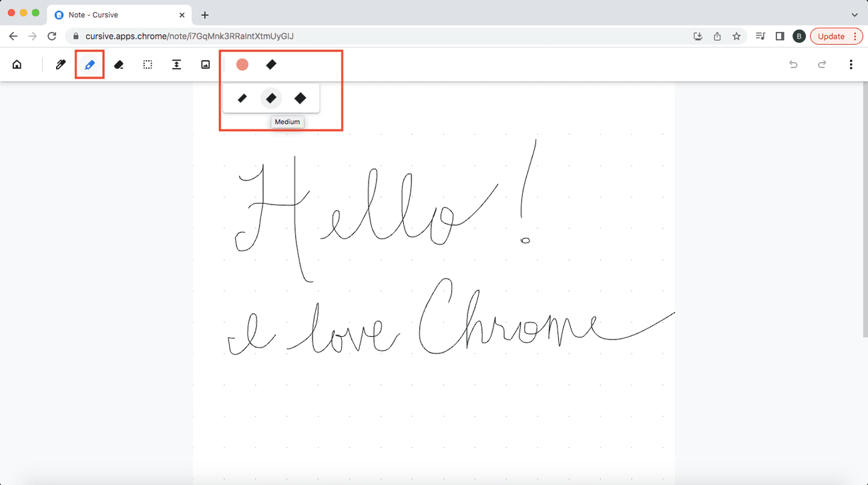Click the Undo arrow icon

(793, 64)
